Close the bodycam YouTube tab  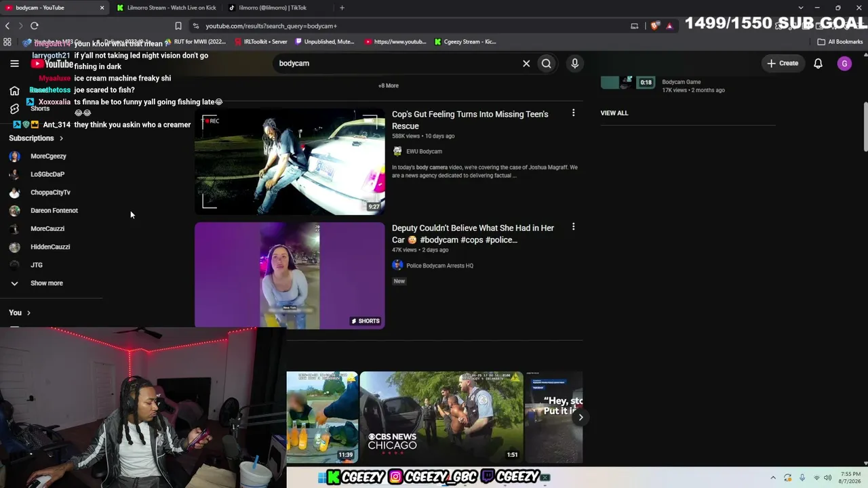coord(102,7)
